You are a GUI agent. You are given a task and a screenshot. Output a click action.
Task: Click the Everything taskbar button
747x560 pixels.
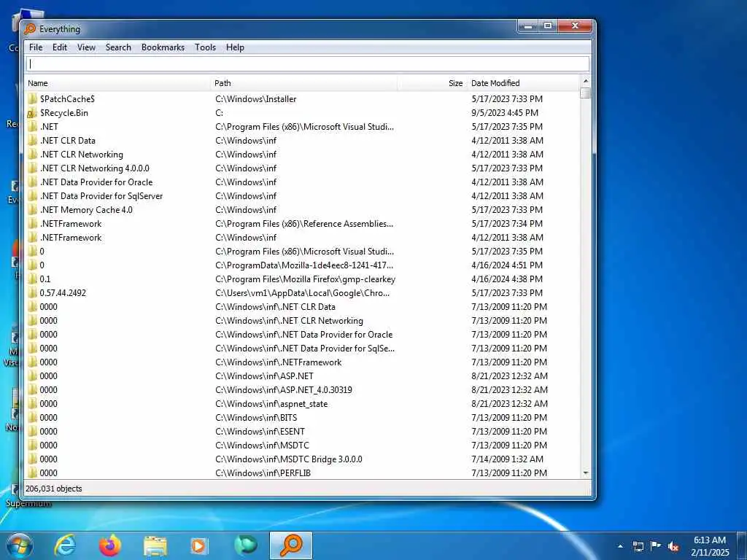(291, 545)
